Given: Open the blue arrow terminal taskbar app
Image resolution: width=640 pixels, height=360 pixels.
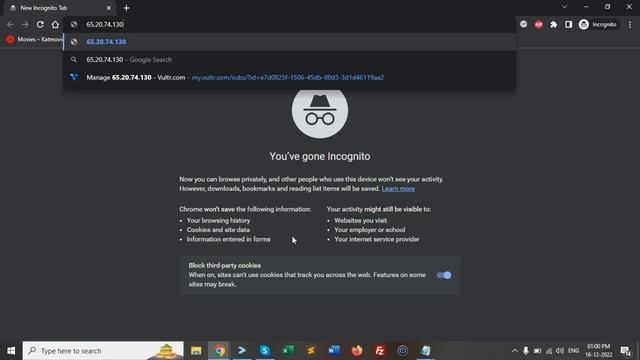Looking at the screenshot, I should (242, 351).
